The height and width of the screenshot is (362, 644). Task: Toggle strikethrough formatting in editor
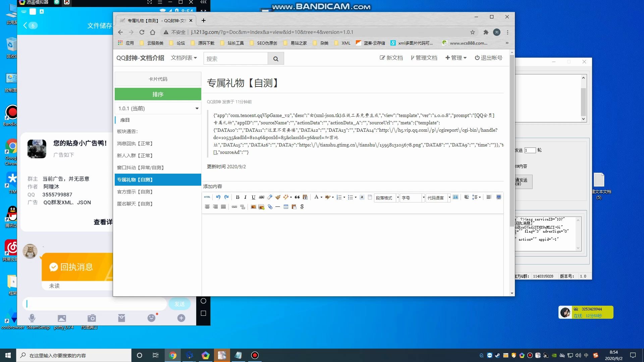pos(262,197)
